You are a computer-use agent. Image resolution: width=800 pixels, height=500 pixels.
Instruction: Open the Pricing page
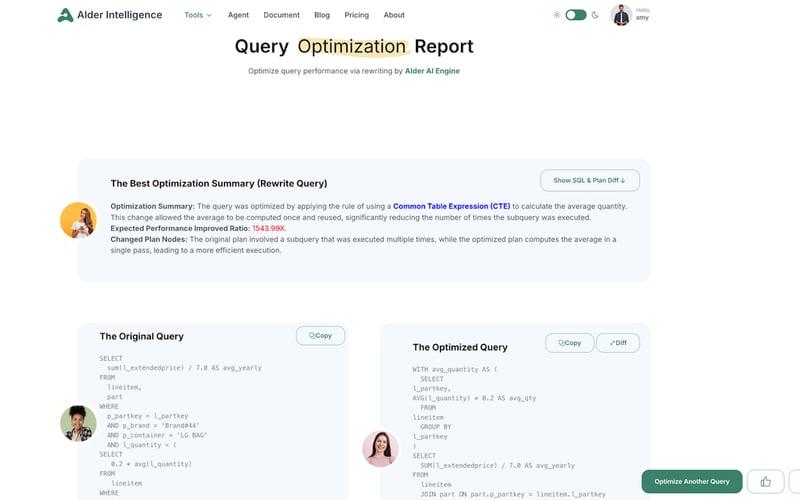pyautogui.click(x=357, y=15)
